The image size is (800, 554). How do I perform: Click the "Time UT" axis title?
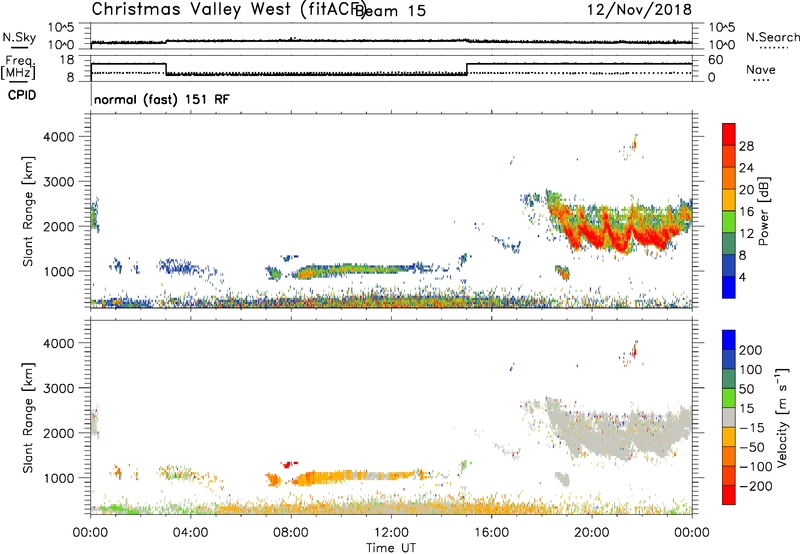pos(391,548)
